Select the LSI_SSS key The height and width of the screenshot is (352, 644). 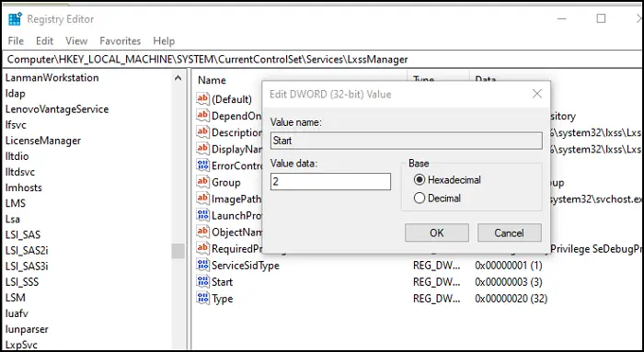(22, 281)
